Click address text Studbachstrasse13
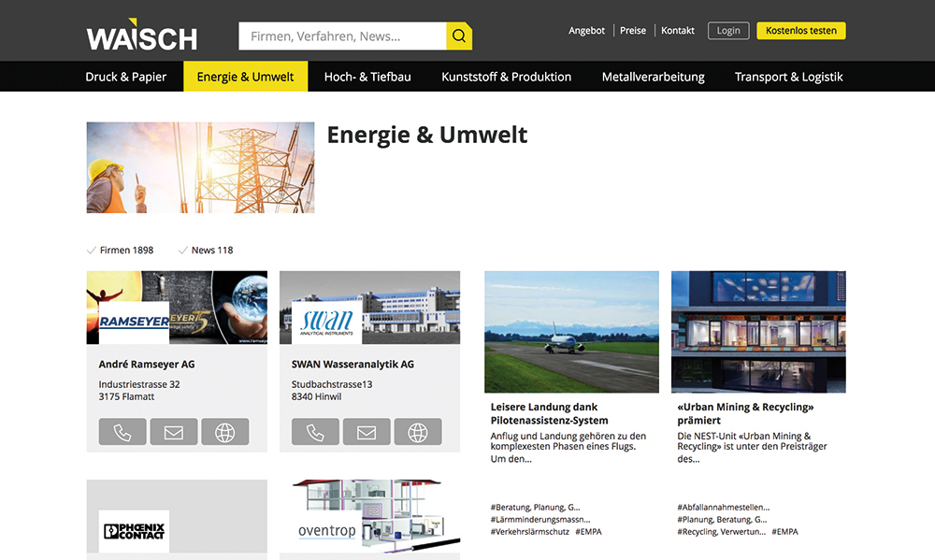 click(x=332, y=384)
